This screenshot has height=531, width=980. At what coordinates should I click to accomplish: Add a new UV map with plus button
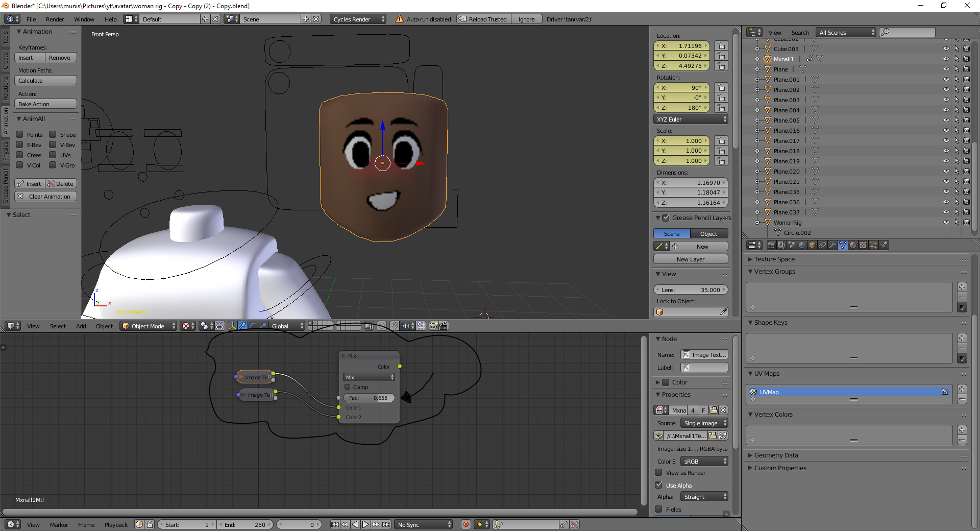point(962,389)
